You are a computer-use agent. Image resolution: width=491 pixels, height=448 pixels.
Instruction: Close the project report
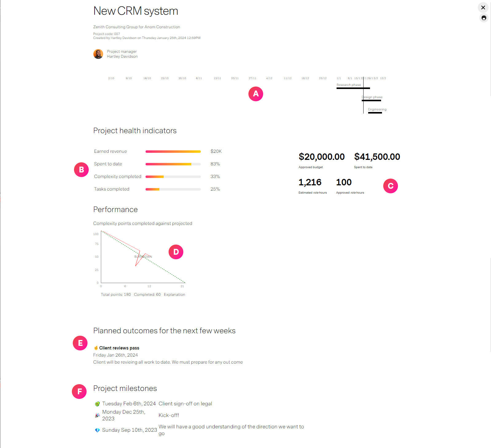[483, 7]
